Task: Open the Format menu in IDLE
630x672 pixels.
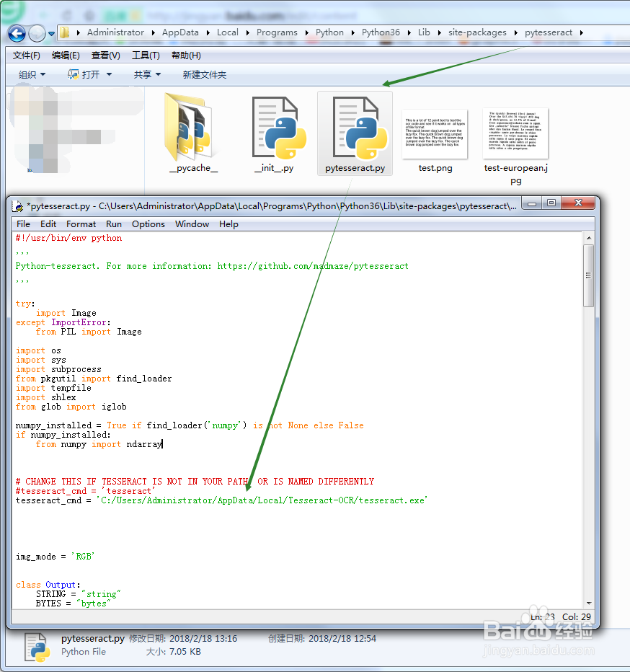Action: (x=81, y=224)
